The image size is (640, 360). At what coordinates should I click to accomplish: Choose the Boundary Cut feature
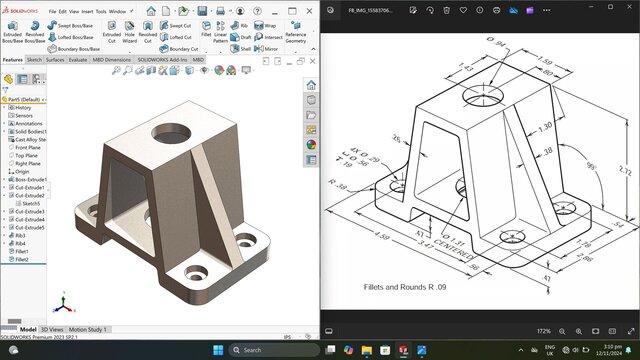coord(179,49)
